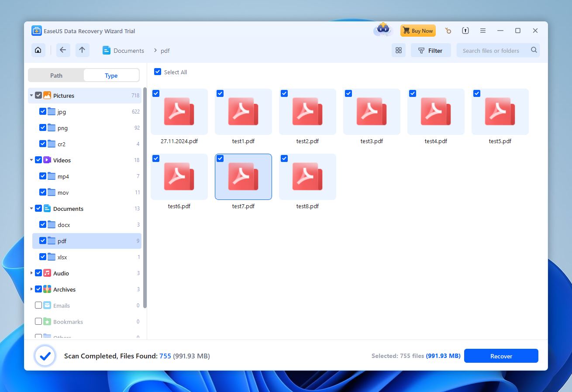Image resolution: width=572 pixels, height=392 pixels.
Task: Uncheck the Select All checkbox
Action: pos(158,72)
